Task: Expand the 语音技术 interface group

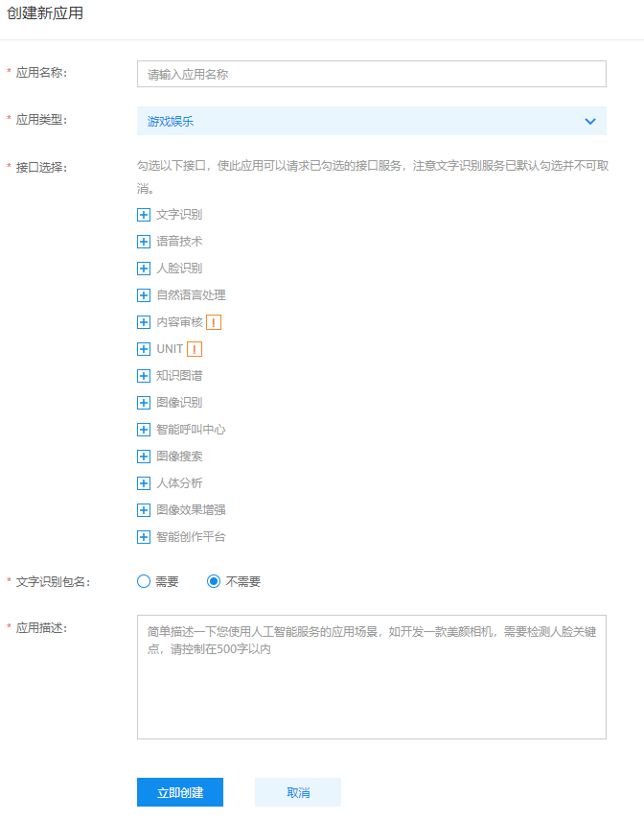Action: (x=144, y=242)
